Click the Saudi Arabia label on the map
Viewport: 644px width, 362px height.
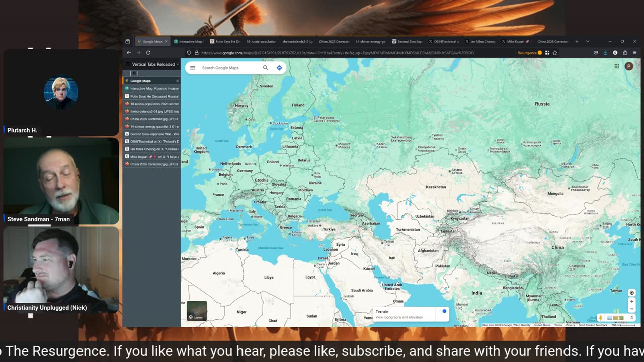[362, 290]
